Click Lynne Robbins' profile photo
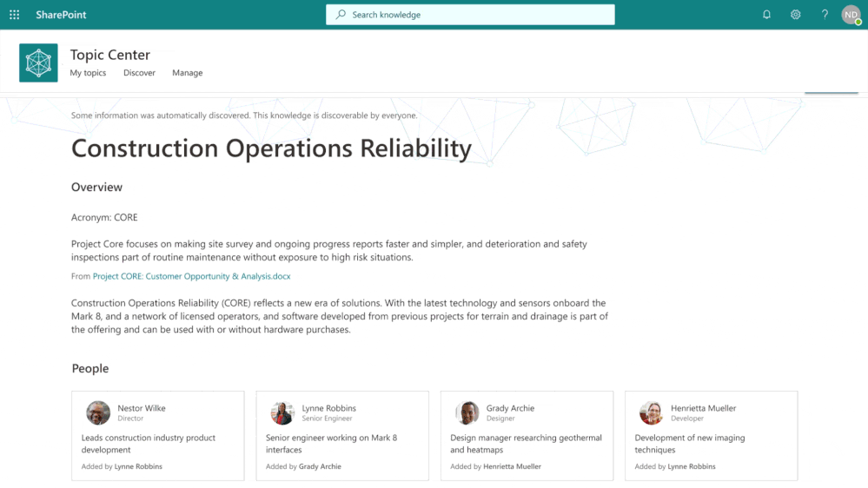Screen dimensions: 868x488 pos(282,412)
